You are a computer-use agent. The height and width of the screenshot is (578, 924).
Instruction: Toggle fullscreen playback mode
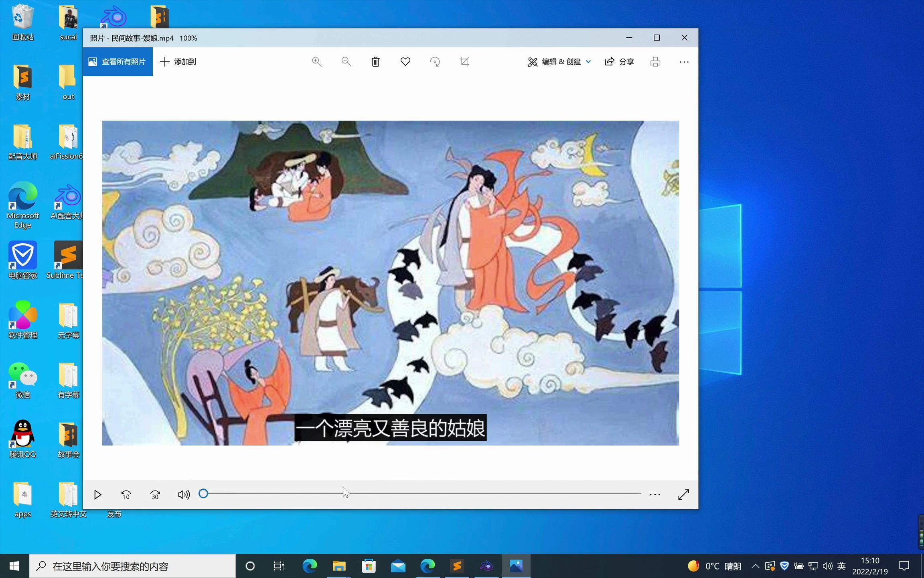683,494
